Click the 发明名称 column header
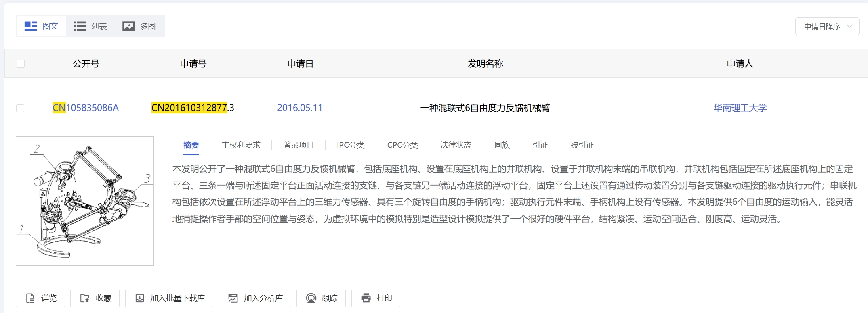Image resolution: width=868 pixels, height=313 pixels. click(x=485, y=63)
